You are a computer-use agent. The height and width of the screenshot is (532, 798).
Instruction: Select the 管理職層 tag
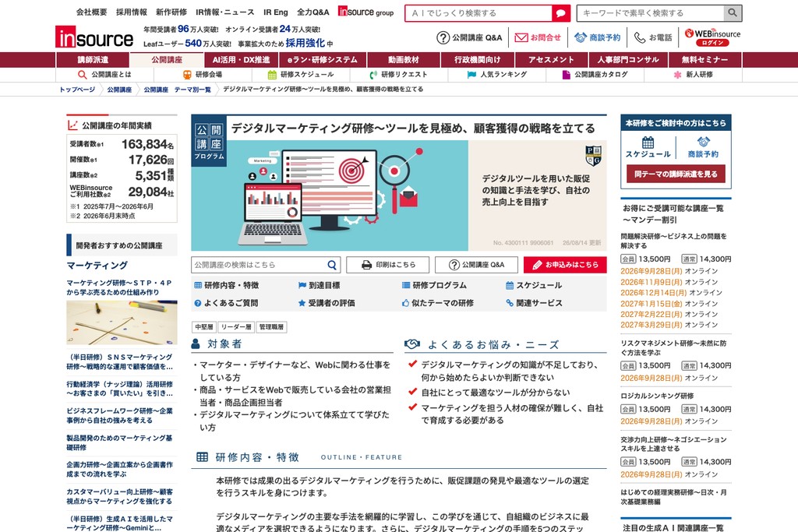pos(271,327)
